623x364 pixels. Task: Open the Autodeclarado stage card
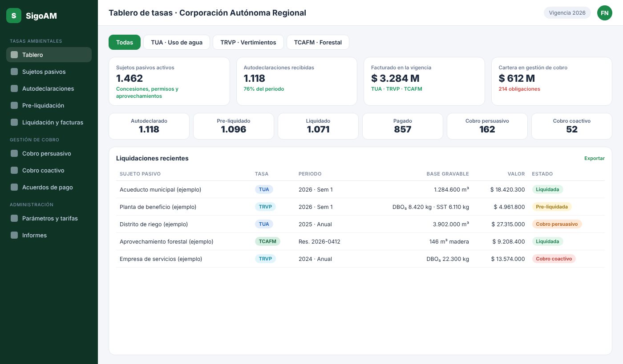149,126
